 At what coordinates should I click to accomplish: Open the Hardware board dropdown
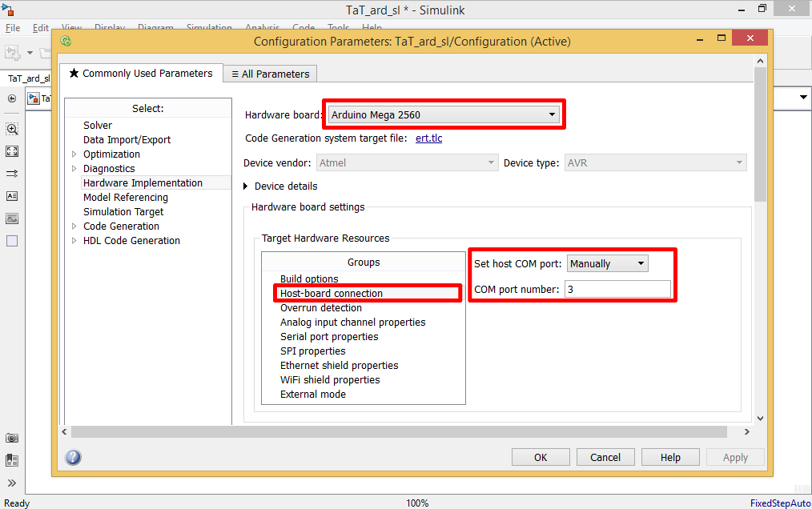click(444, 115)
